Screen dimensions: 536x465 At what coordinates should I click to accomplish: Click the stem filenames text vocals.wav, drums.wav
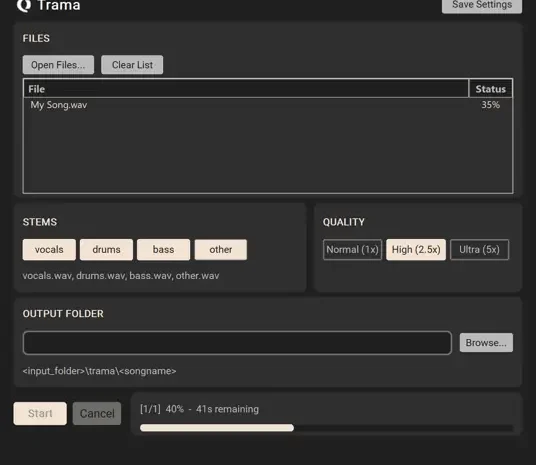click(x=121, y=276)
